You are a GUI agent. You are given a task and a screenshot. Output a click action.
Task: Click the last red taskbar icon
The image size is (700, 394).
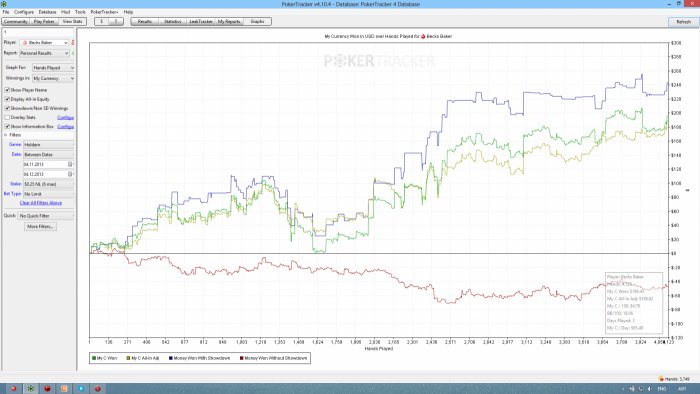tap(97, 389)
